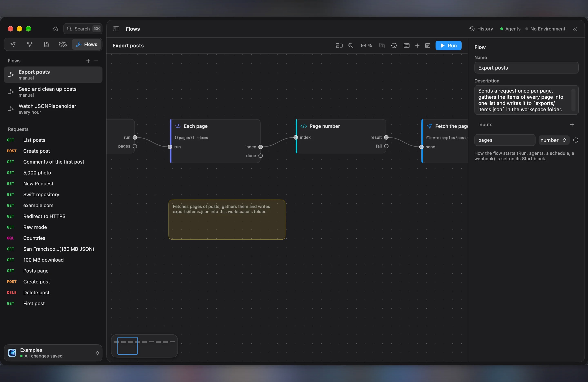588x382 pixels.
Task: Open the Requests tab with the paper plane icon
Action: [x=13, y=45]
